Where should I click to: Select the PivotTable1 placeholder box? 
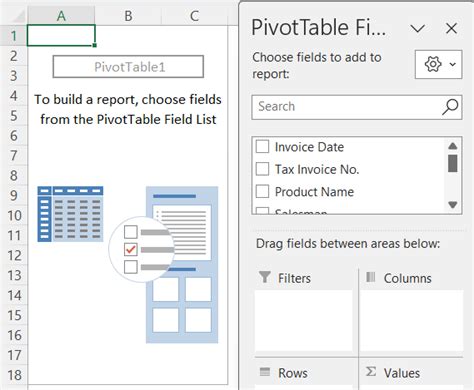[x=128, y=67]
